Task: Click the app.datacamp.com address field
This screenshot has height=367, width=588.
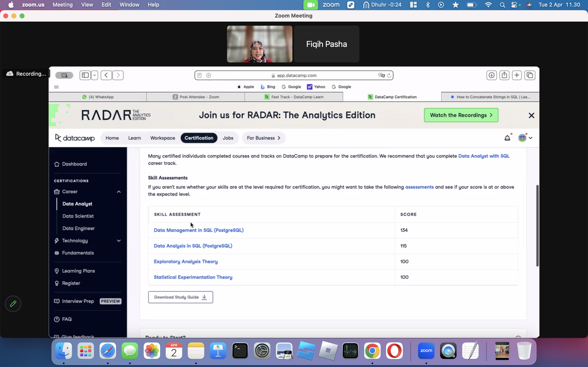Action: pyautogui.click(x=294, y=75)
